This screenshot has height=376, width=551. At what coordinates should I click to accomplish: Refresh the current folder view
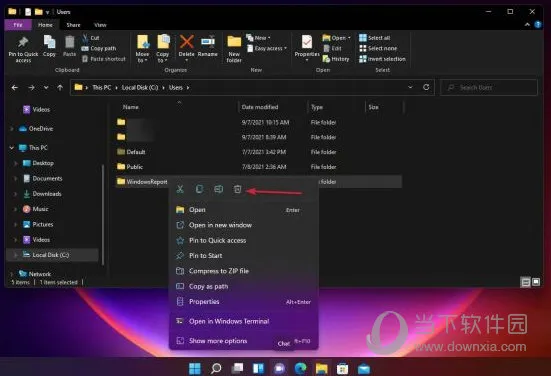(426, 87)
